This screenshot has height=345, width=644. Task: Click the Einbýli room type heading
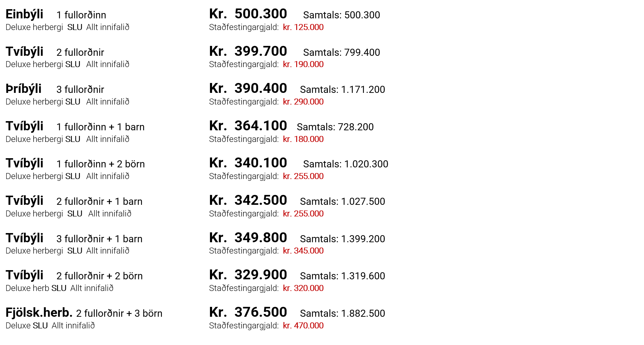coord(24,14)
